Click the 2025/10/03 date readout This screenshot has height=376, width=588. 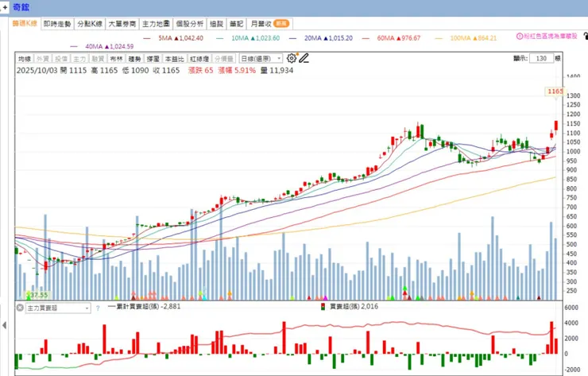tap(37, 70)
